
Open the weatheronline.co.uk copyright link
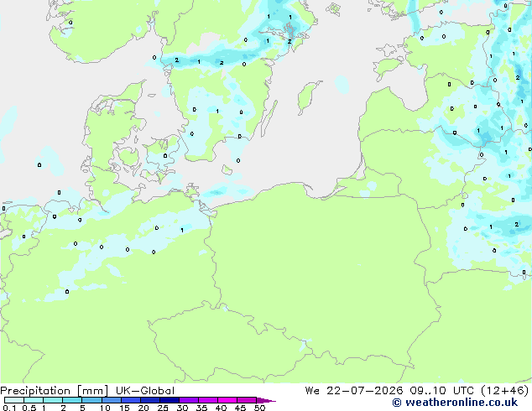(455, 403)
